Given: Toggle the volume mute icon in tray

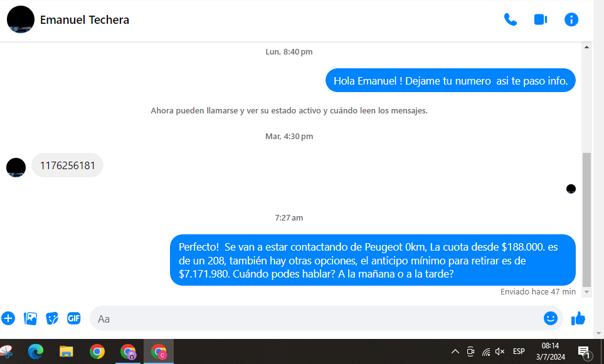Looking at the screenshot, I should pyautogui.click(x=500, y=351).
